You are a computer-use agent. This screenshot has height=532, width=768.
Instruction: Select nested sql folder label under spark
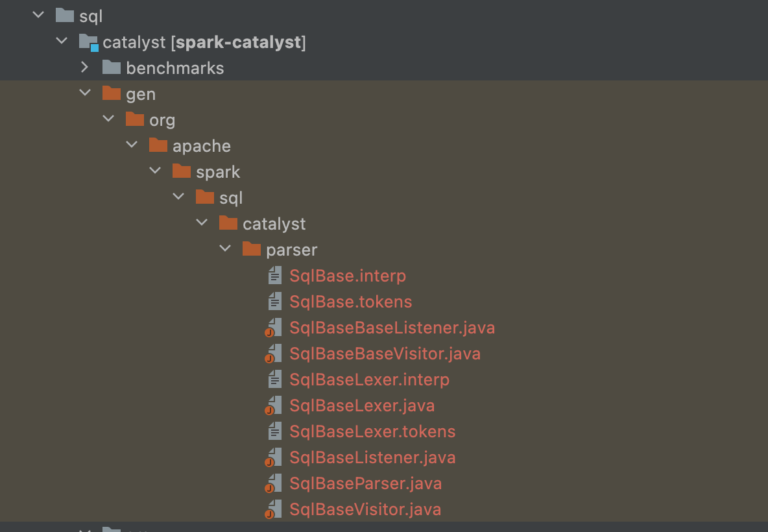click(231, 198)
